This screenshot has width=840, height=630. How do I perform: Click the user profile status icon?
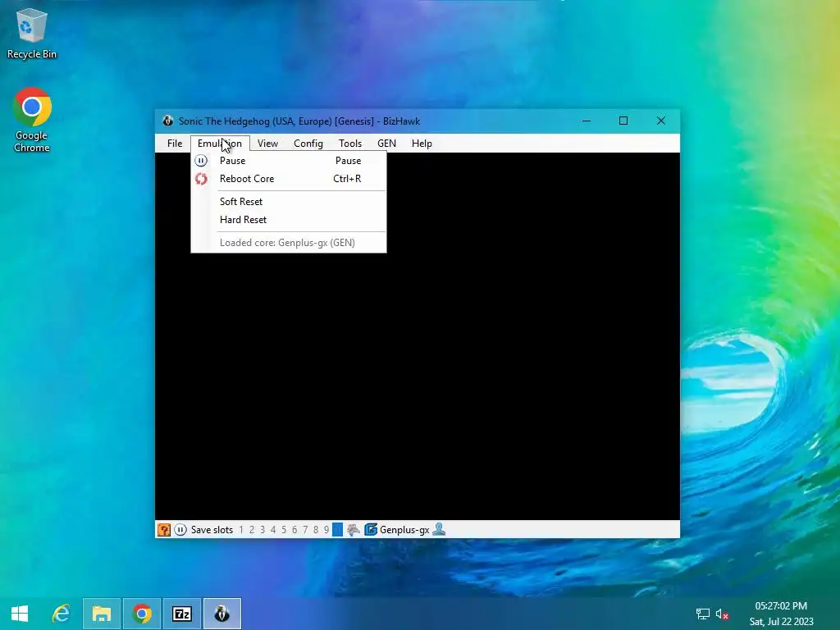tap(439, 530)
